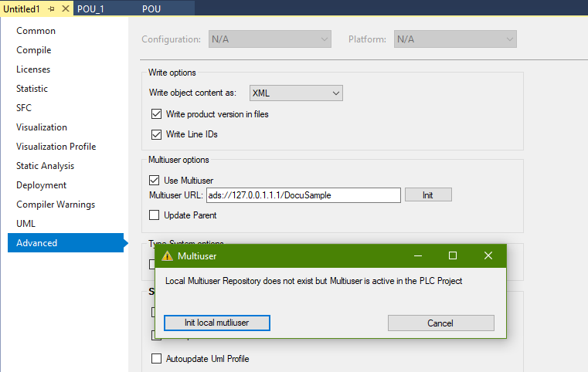
Task: Enable Autoupdate Uml Profile checkbox
Action: (x=156, y=359)
